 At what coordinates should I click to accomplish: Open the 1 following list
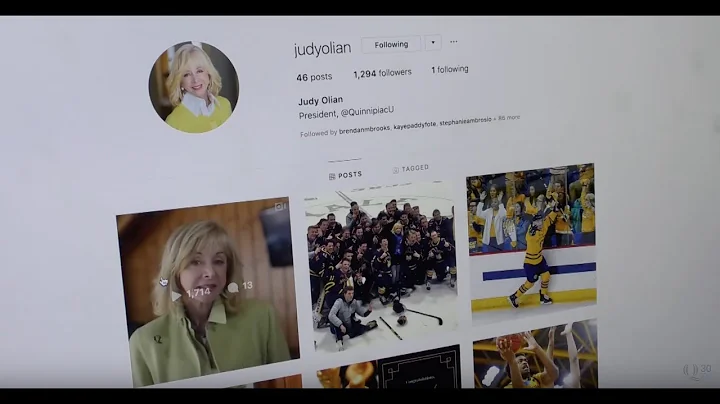click(x=450, y=69)
